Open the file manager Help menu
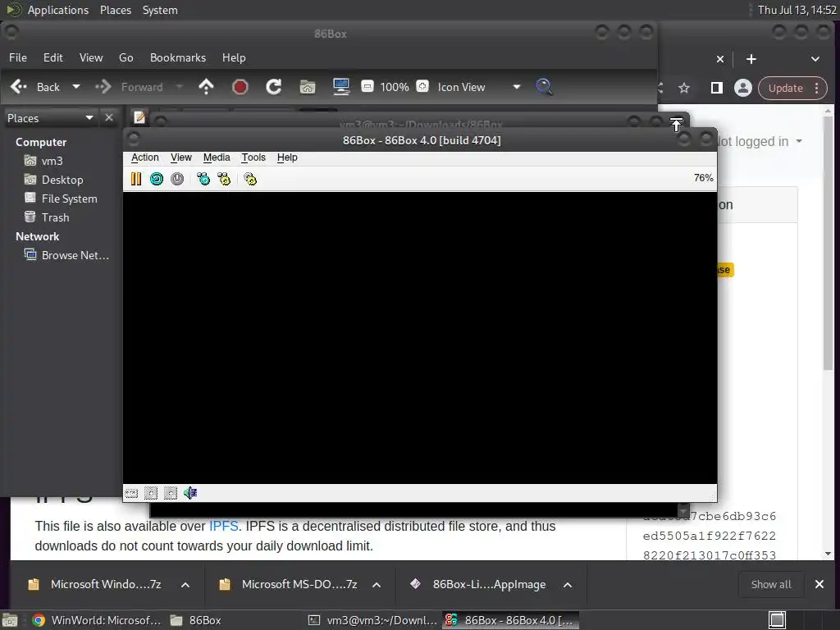Screen dimensions: 840x630 pos(234,57)
